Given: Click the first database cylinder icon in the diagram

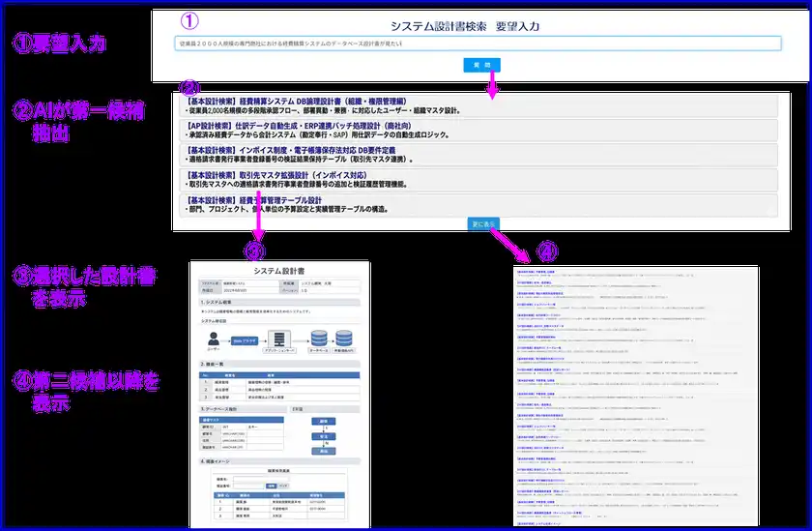Looking at the screenshot, I should tap(318, 339).
